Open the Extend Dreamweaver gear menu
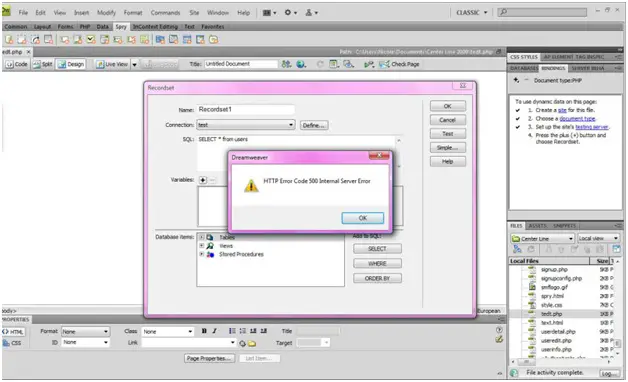628x382 pixels. pos(291,13)
